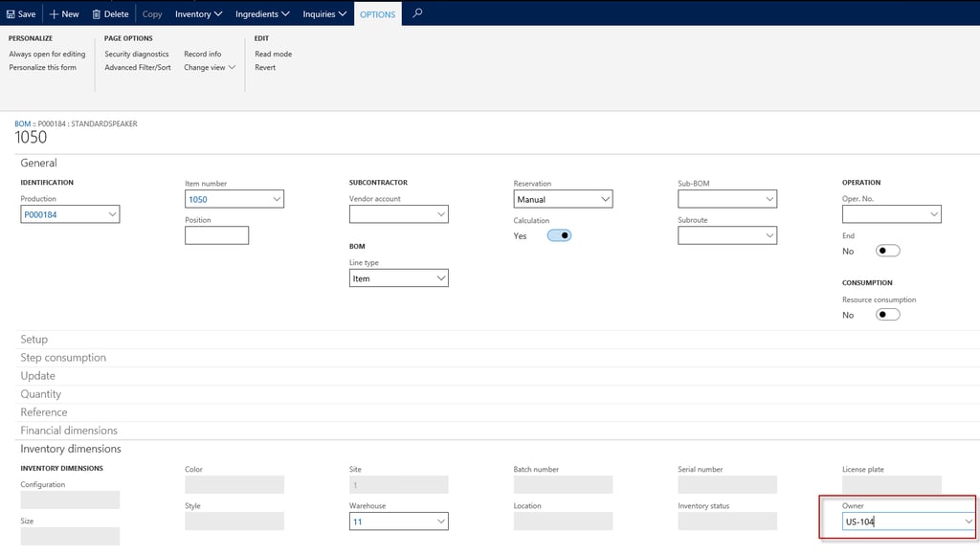This screenshot has width=980, height=554.
Task: Click the Color field
Action: tap(234, 485)
